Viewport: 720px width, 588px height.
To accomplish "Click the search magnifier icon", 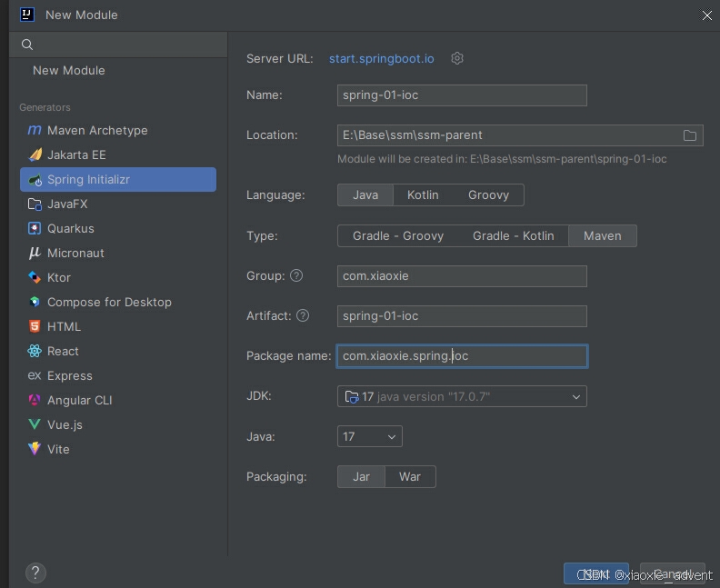I will (x=27, y=45).
